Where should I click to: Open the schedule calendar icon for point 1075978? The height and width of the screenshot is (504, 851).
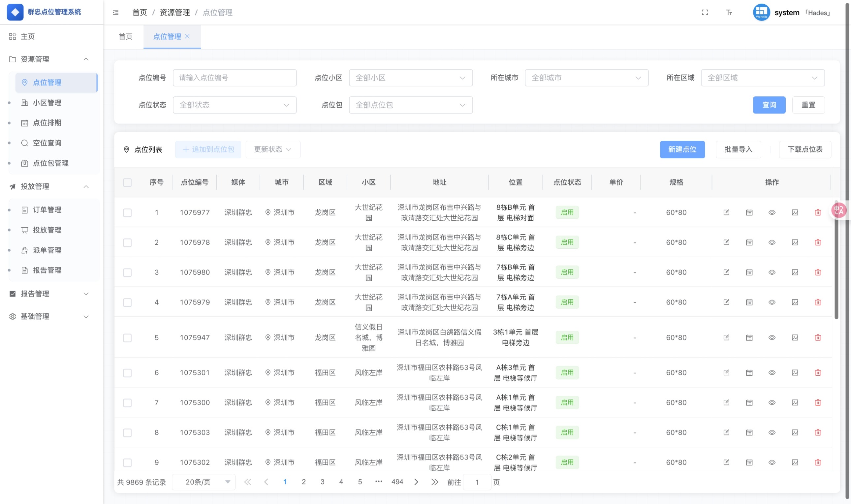[749, 242]
